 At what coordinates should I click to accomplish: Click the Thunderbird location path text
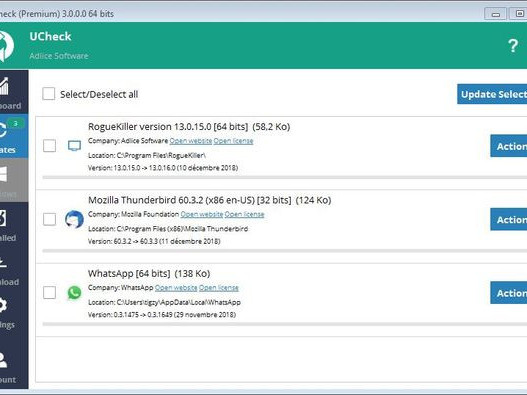(x=168, y=229)
